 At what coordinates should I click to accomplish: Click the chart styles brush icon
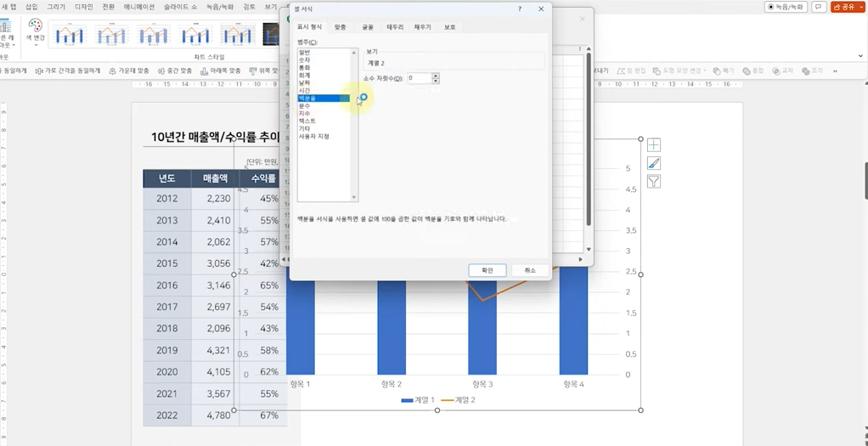coord(654,163)
